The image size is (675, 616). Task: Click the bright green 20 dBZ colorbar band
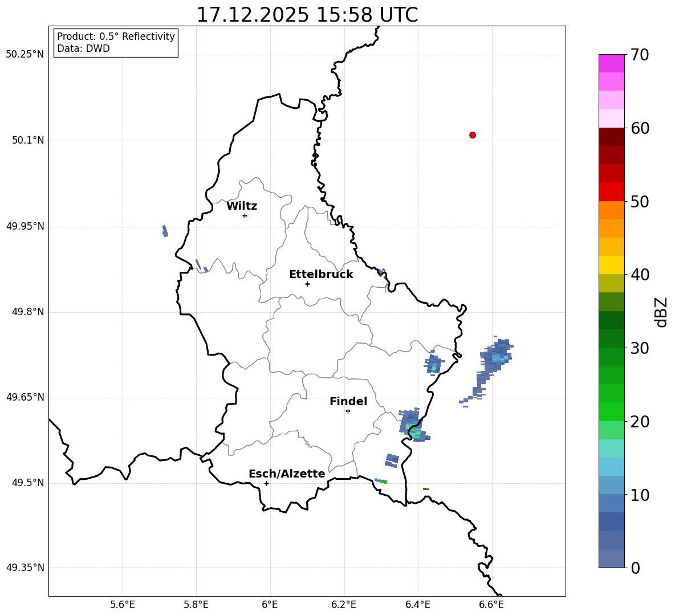coord(611,411)
